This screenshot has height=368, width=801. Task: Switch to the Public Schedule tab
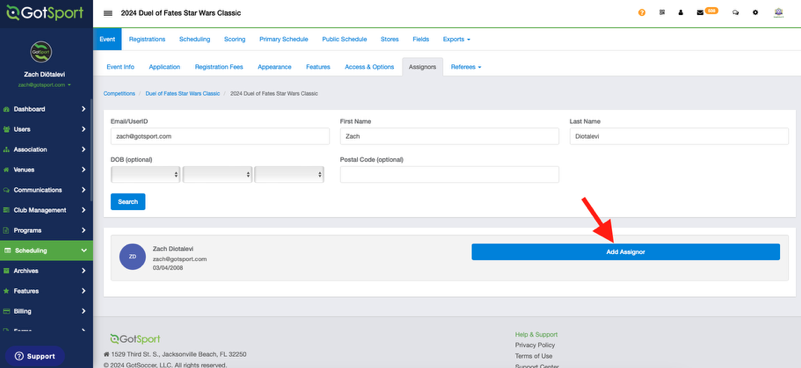pos(344,39)
